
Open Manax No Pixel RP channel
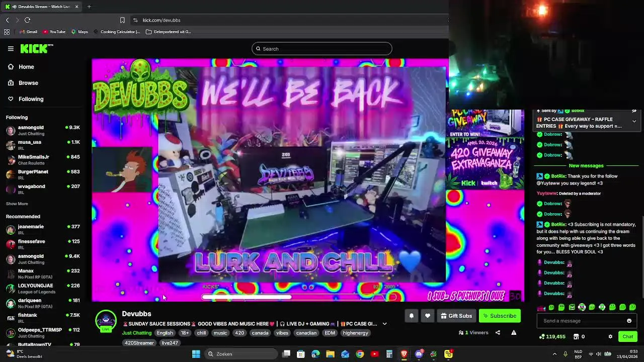(x=43, y=274)
